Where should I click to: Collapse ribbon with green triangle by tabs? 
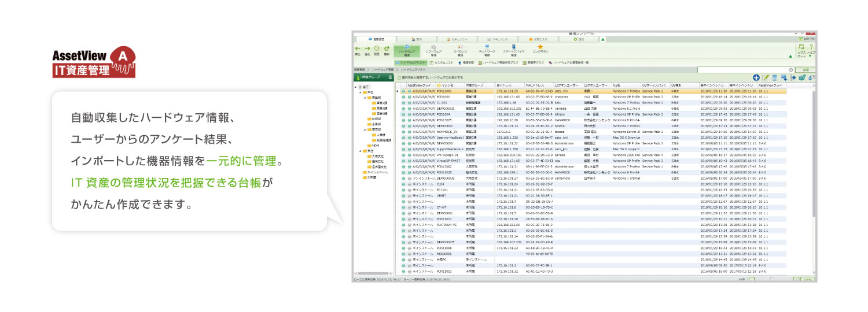pos(602,39)
